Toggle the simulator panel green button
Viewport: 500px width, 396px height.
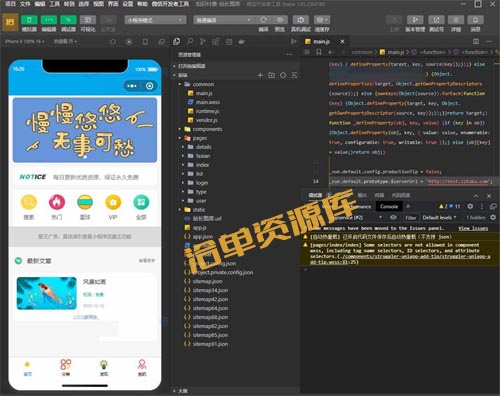tap(29, 20)
